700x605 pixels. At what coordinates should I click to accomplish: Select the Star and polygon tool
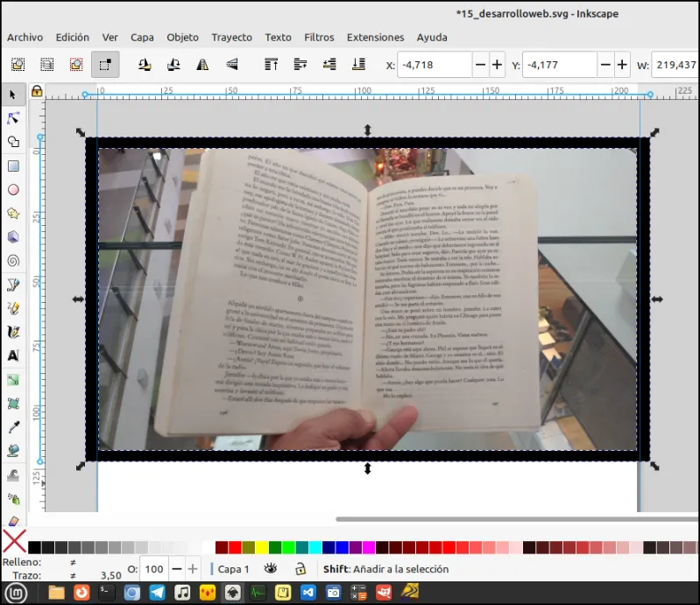tap(13, 214)
